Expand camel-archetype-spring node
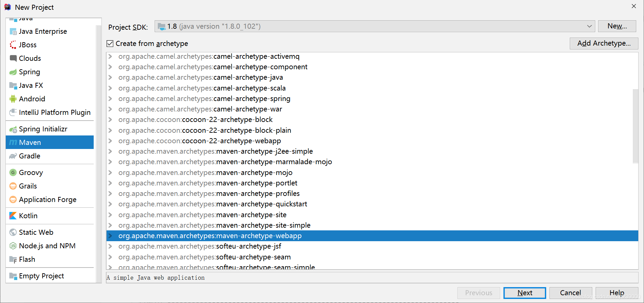Screen dimensions: 644x303 [110, 99]
